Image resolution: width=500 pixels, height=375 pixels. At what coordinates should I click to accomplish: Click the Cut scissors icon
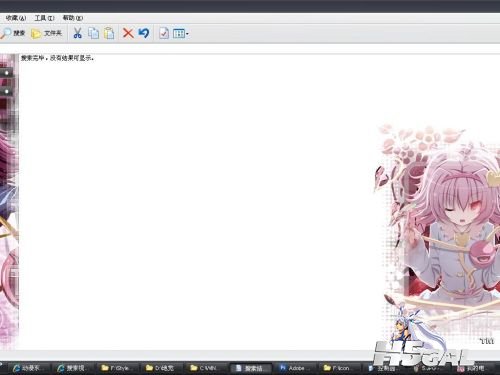pos(77,33)
